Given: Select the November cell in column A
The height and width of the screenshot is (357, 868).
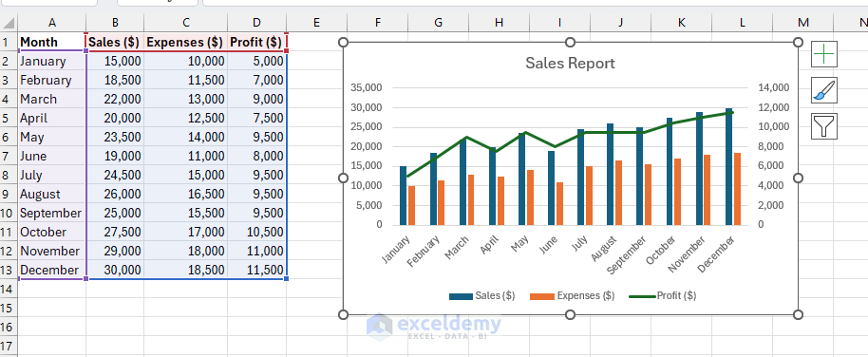Looking at the screenshot, I should point(52,251).
